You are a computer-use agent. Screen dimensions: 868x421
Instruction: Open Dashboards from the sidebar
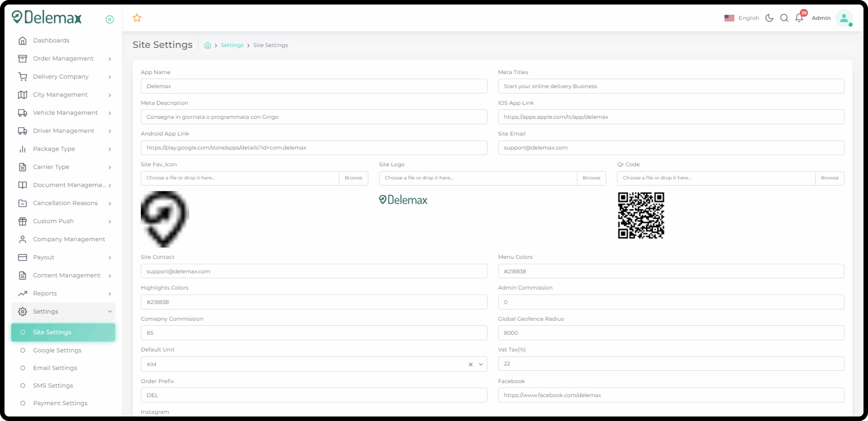coord(51,40)
